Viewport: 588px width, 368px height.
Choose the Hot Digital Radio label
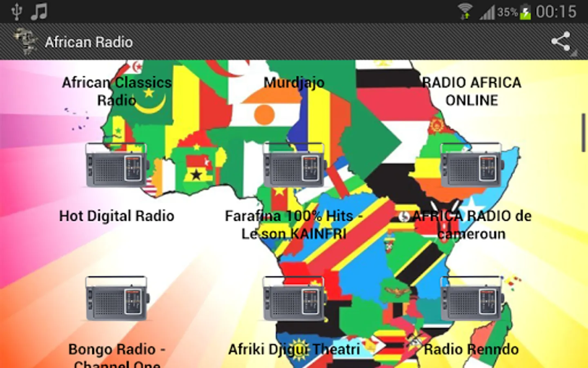[117, 216]
